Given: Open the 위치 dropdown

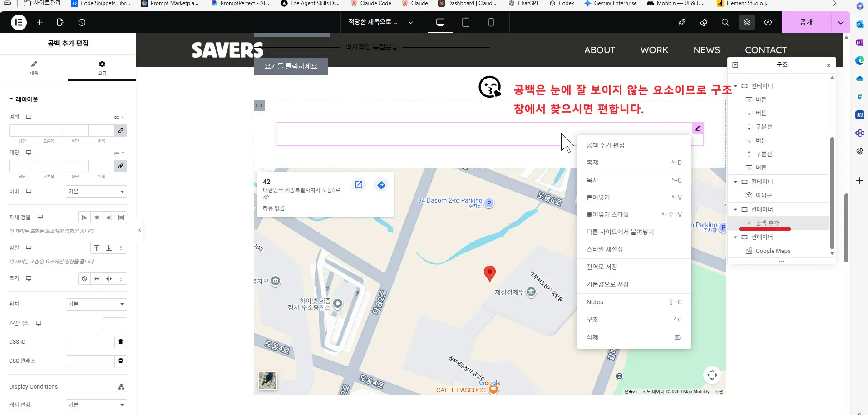Looking at the screenshot, I should pos(96,304).
